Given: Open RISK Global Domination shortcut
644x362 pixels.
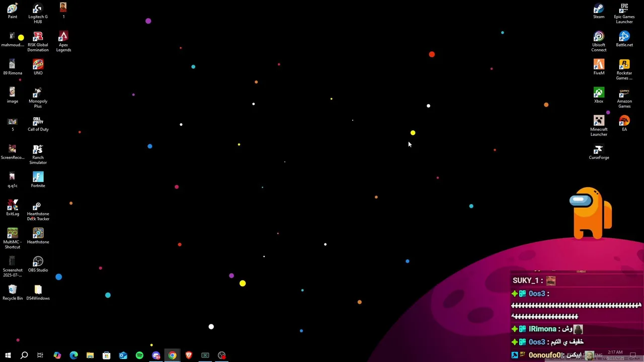Looking at the screenshot, I should click(38, 42).
